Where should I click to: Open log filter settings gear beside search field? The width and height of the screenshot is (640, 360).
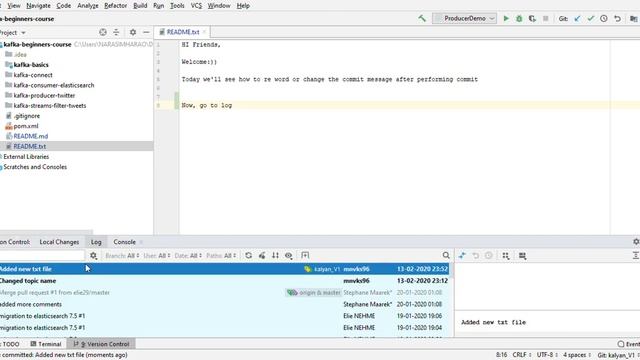click(x=93, y=256)
